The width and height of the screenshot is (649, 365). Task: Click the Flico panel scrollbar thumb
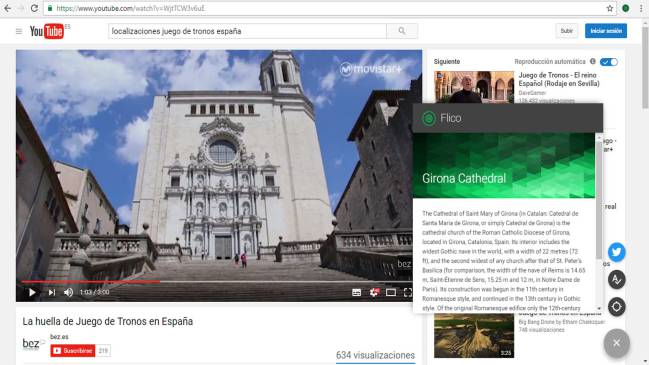click(x=599, y=200)
